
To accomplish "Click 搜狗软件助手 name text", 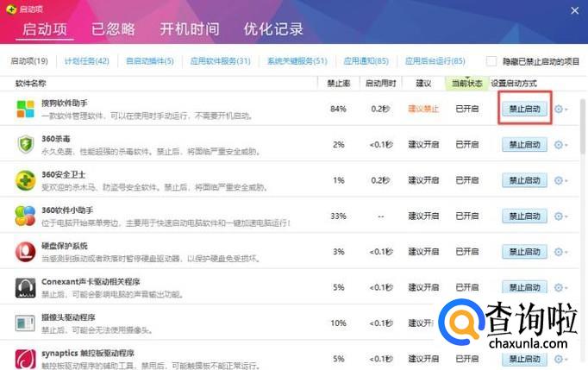I will click(65, 103).
